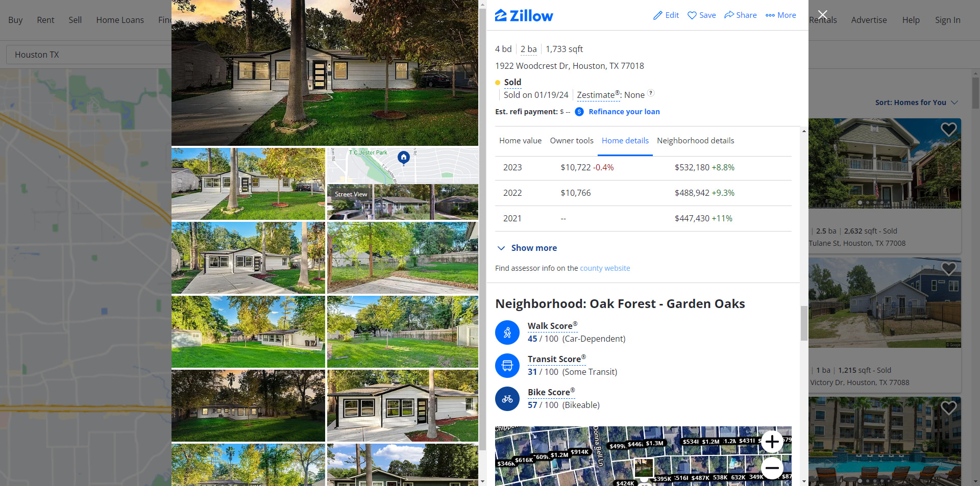Image resolution: width=980 pixels, height=486 pixels.
Task: Click the home pin on mini map
Action: (404, 158)
